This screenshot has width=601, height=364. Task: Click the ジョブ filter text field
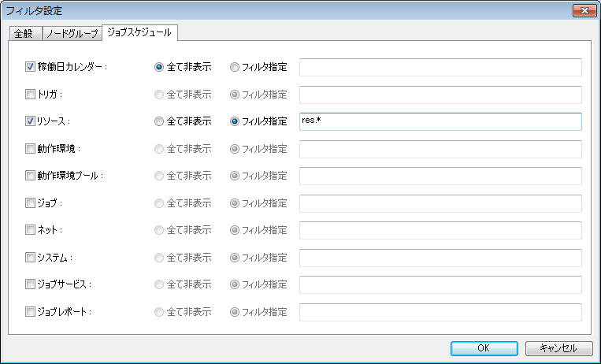click(440, 203)
